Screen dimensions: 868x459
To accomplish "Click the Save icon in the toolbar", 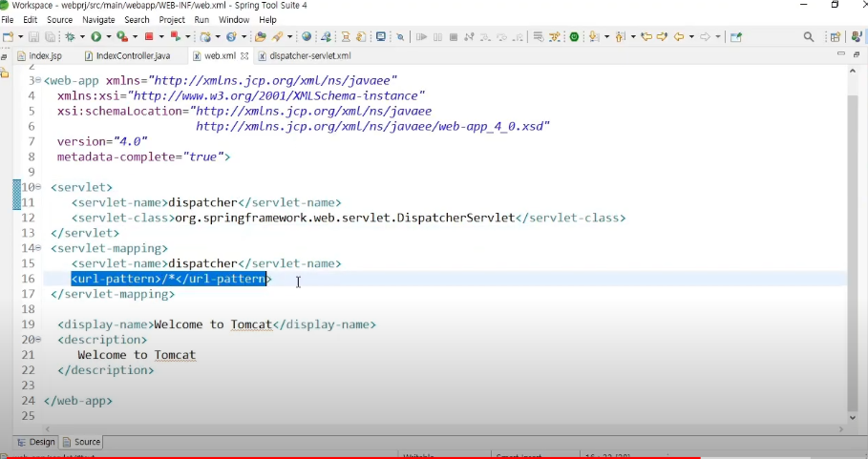I will coord(33,37).
